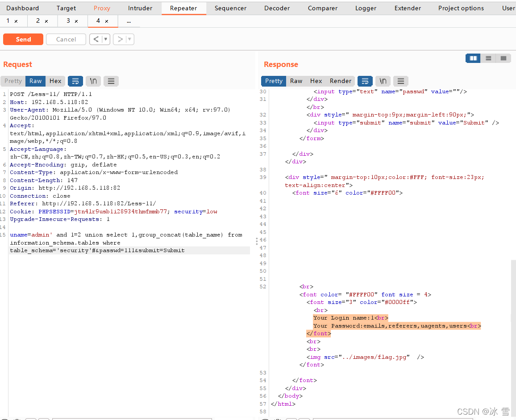Click 'Your Password:emails,referers,uagents,users' response line
This screenshot has width=516, height=420.
[x=397, y=326]
